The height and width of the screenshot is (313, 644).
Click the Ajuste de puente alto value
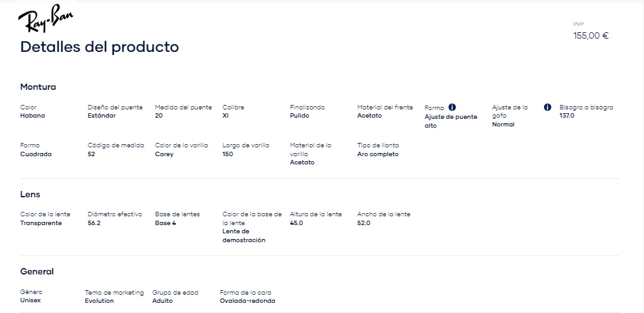[x=451, y=121]
